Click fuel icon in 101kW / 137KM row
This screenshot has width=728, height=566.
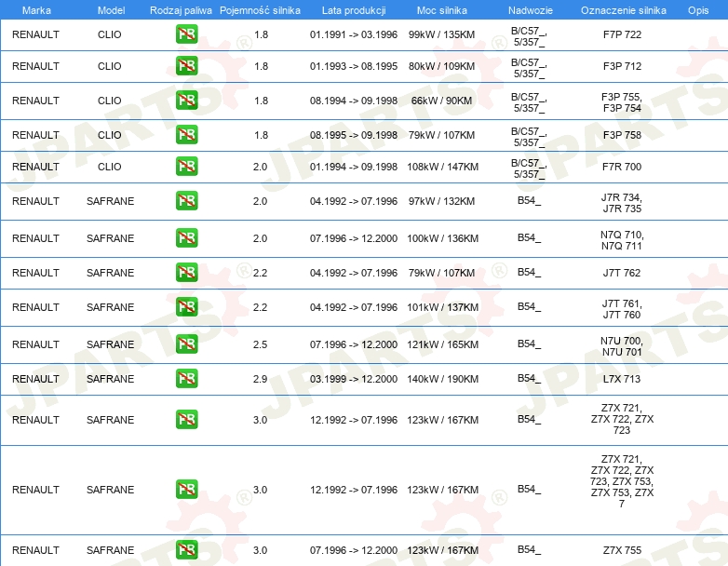(186, 307)
